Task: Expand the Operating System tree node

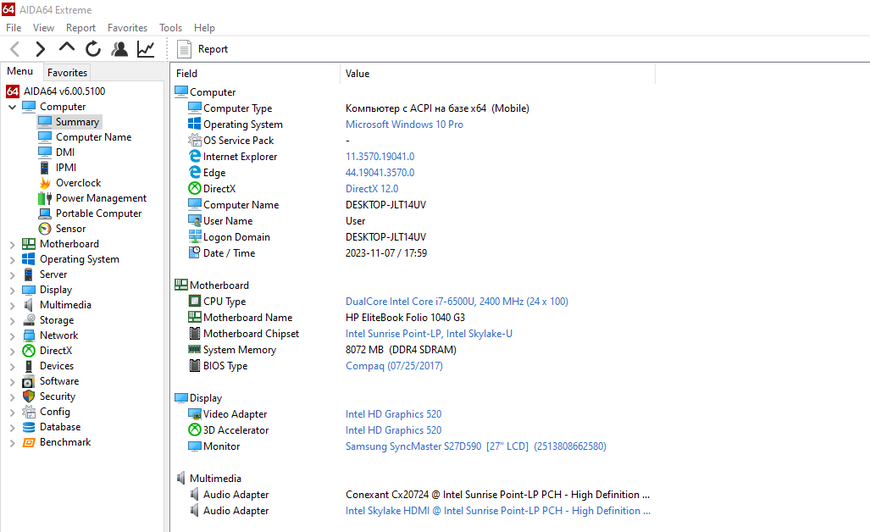Action: click(12, 260)
